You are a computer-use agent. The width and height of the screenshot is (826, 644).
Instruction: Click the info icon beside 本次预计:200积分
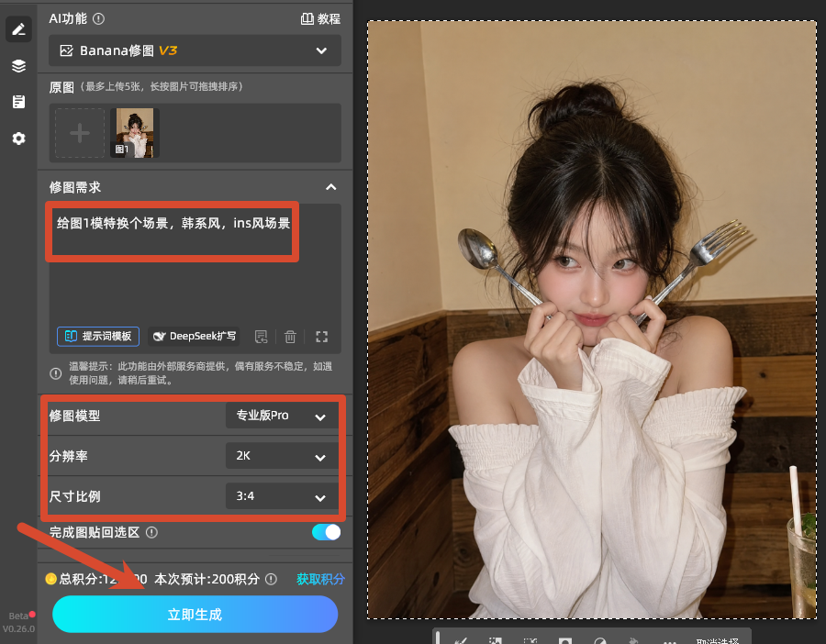pos(271,579)
